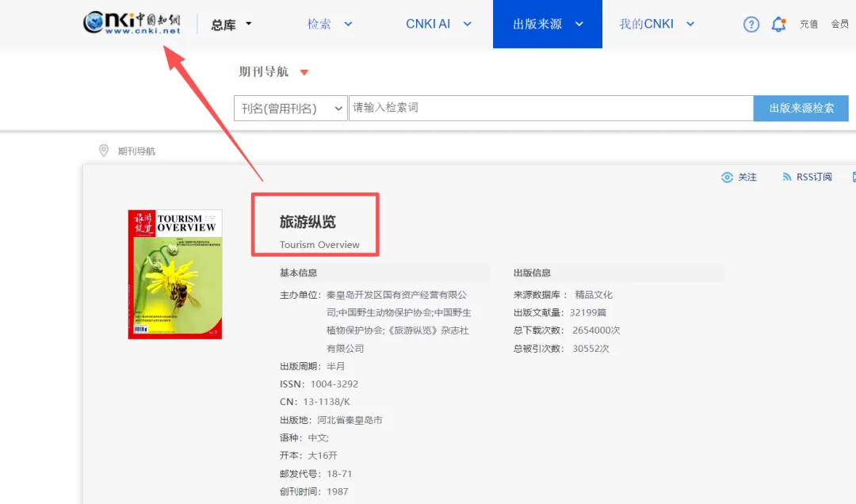Click the 基本信息 section heading
Image resolution: width=856 pixels, height=504 pixels.
(x=298, y=273)
